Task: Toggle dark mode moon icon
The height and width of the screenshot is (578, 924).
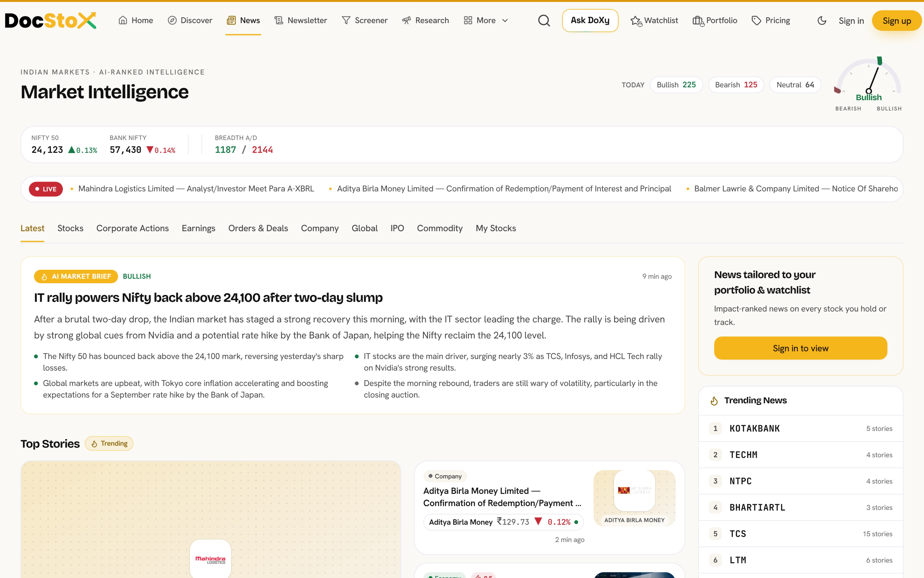Action: (822, 21)
